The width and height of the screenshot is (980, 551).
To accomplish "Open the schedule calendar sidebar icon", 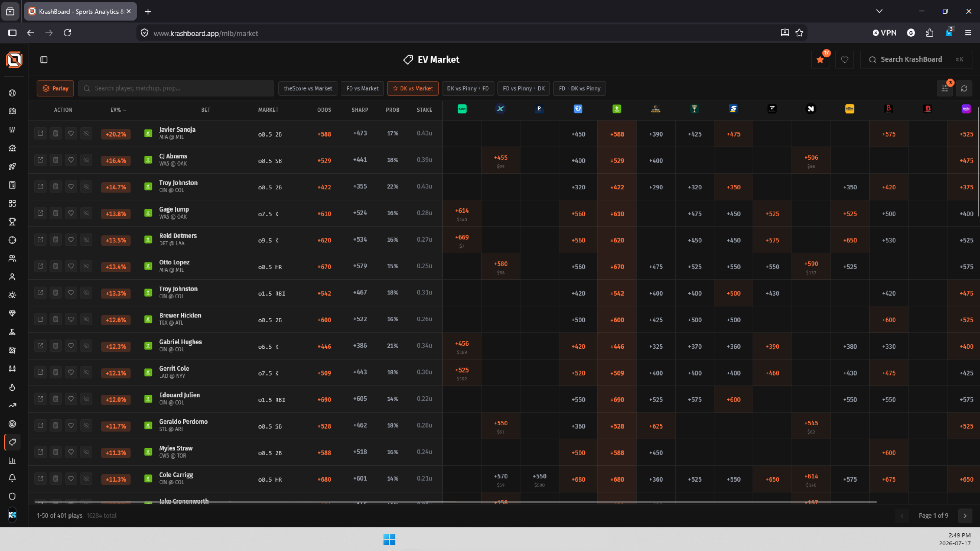I will [12, 111].
